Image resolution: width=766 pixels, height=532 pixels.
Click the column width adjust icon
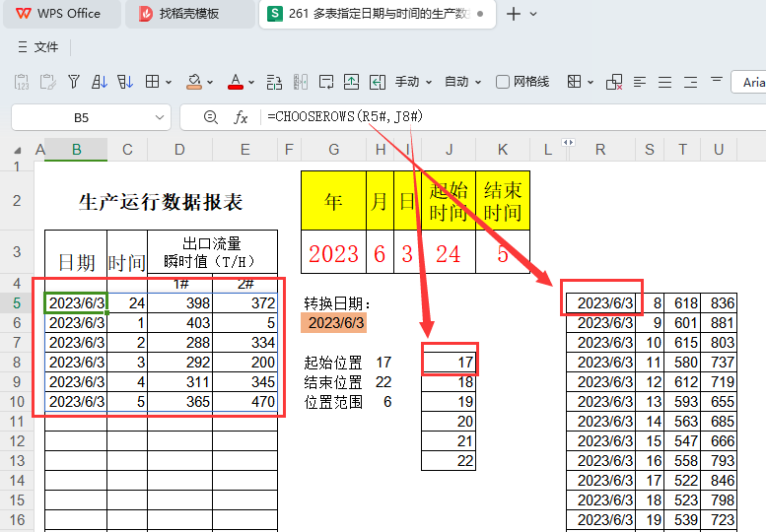pyautogui.click(x=301, y=82)
